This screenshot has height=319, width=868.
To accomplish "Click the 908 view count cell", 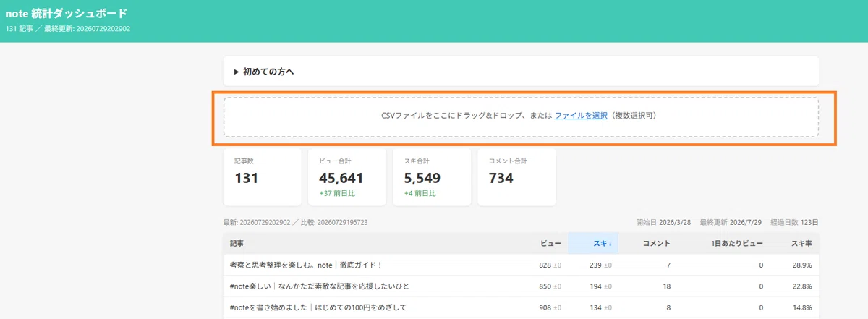I will point(550,307).
